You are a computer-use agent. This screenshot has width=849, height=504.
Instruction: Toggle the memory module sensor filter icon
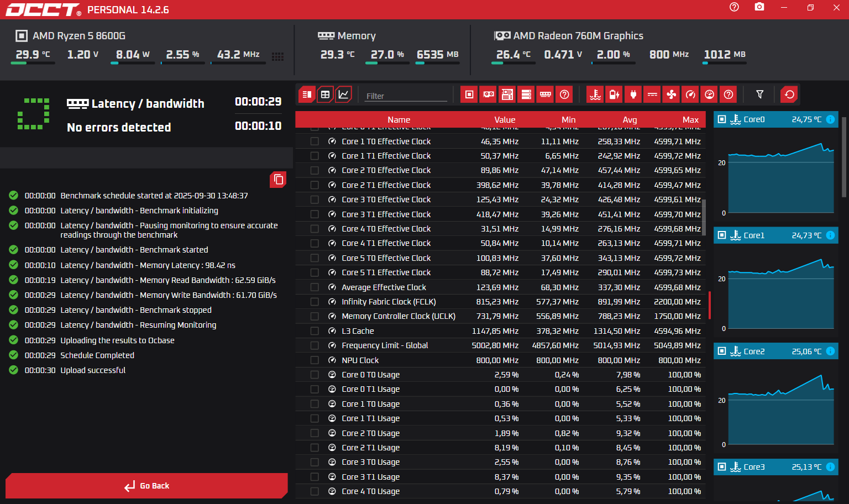pyautogui.click(x=545, y=95)
